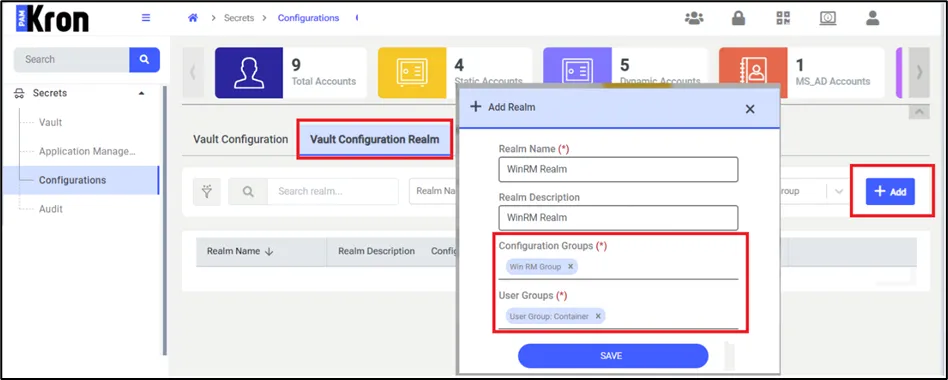Open Vault in the sidebar
The width and height of the screenshot is (948, 380).
point(51,123)
